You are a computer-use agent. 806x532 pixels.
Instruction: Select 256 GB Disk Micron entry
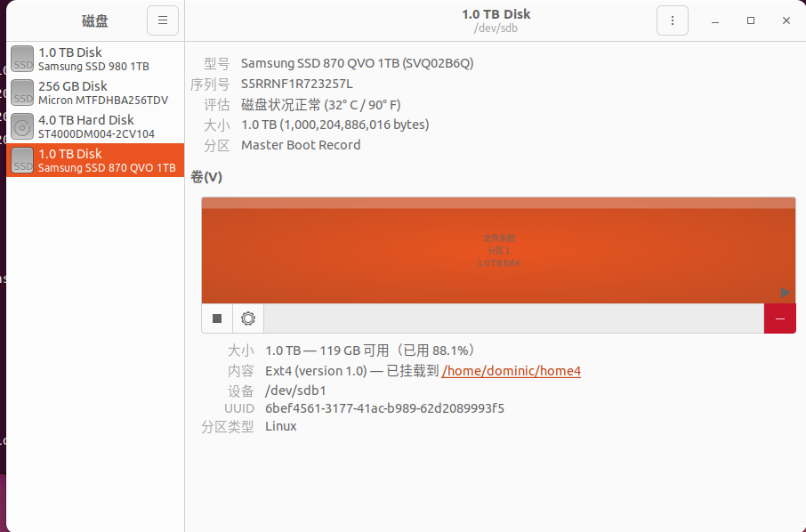[95, 93]
